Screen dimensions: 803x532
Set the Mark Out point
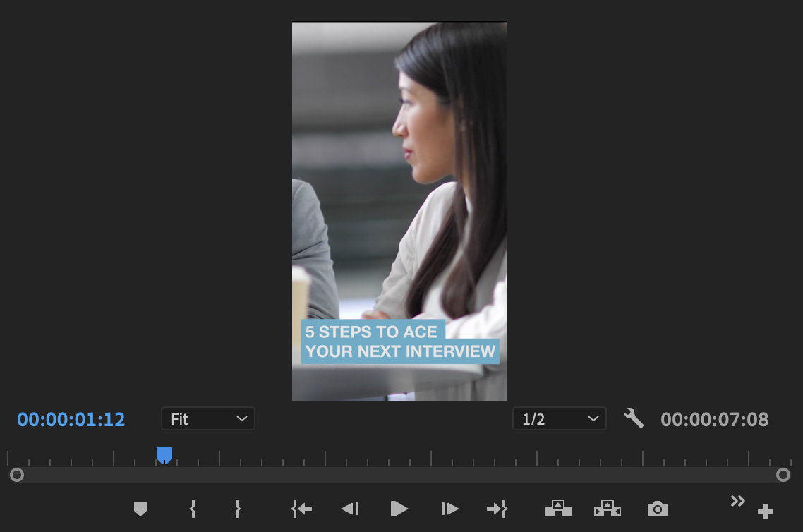[x=237, y=509]
